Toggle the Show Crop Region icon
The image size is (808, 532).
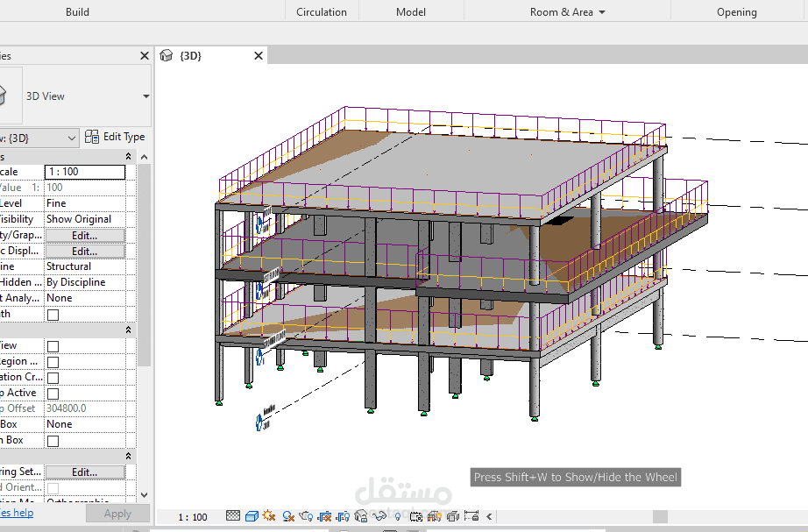tap(345, 516)
